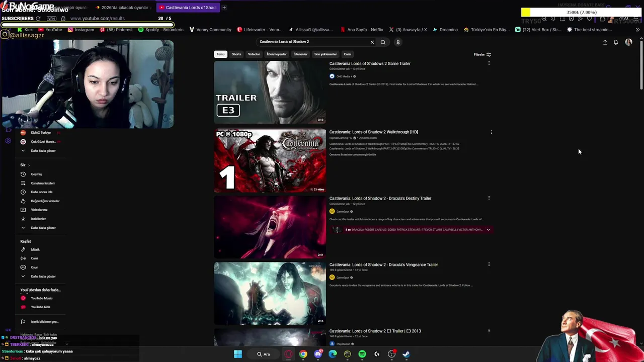Open the Dracula's Destiny Trailer thumbnail
This screenshot has height=362, width=644.
tap(270, 227)
